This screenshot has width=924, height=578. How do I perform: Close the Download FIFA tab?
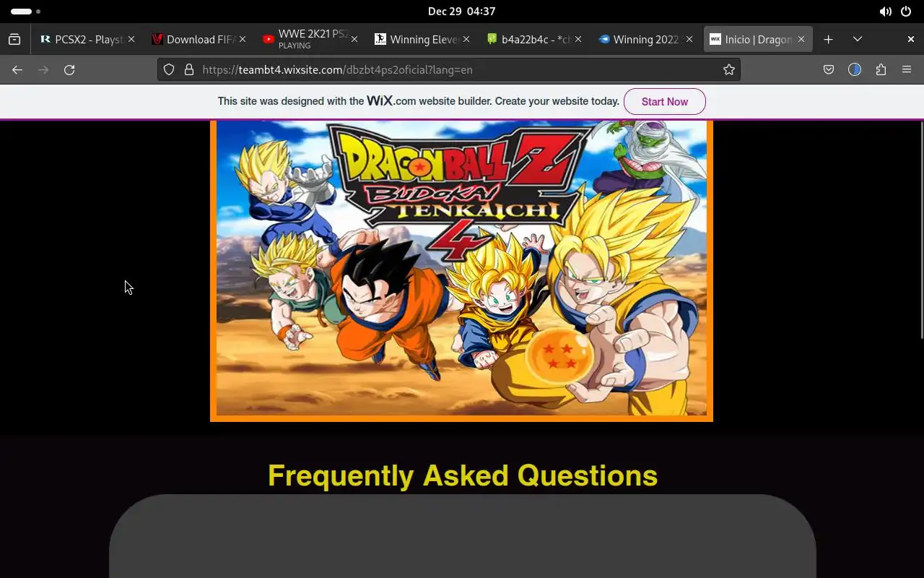(x=243, y=40)
